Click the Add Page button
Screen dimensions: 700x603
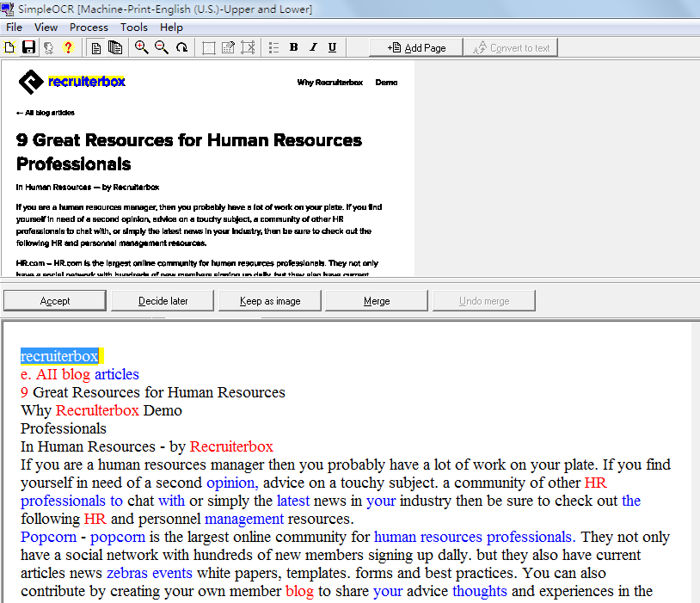coord(416,47)
